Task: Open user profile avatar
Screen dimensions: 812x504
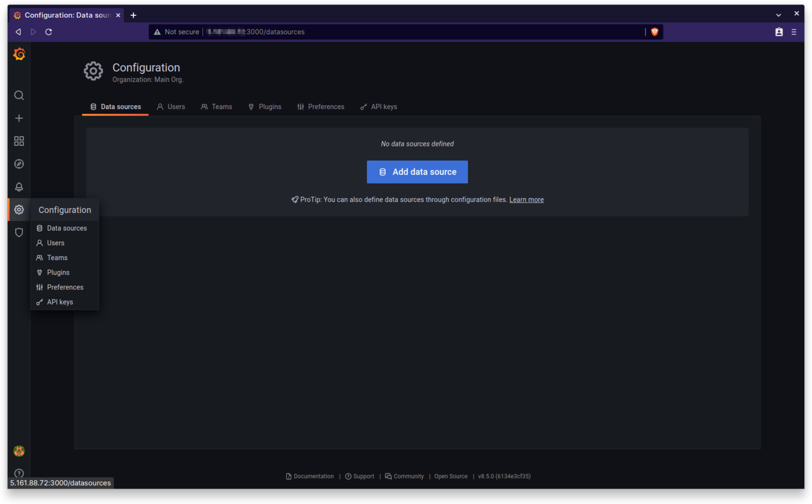Action: (x=19, y=451)
